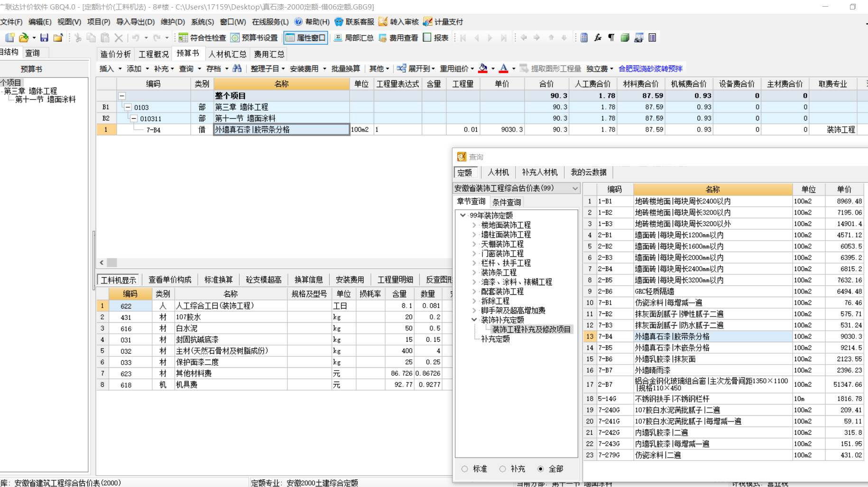The image size is (868, 487).
Task: Open the 项目(P) menu
Action: 99,22
